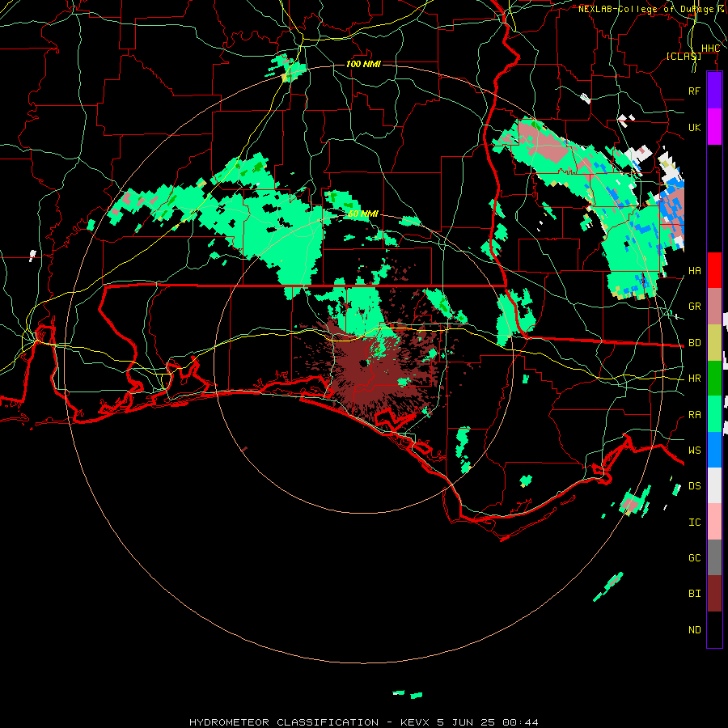Select the RA legend label

click(694, 415)
